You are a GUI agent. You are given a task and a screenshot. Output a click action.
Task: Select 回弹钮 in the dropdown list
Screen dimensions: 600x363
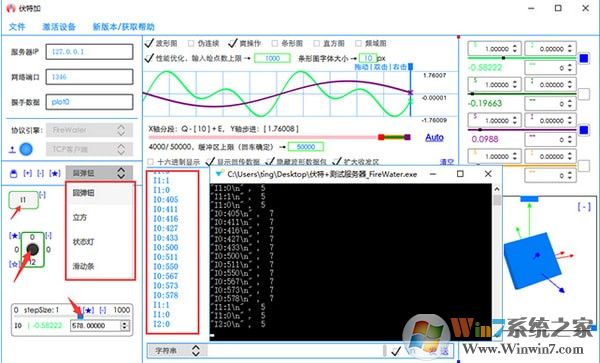[100, 193]
